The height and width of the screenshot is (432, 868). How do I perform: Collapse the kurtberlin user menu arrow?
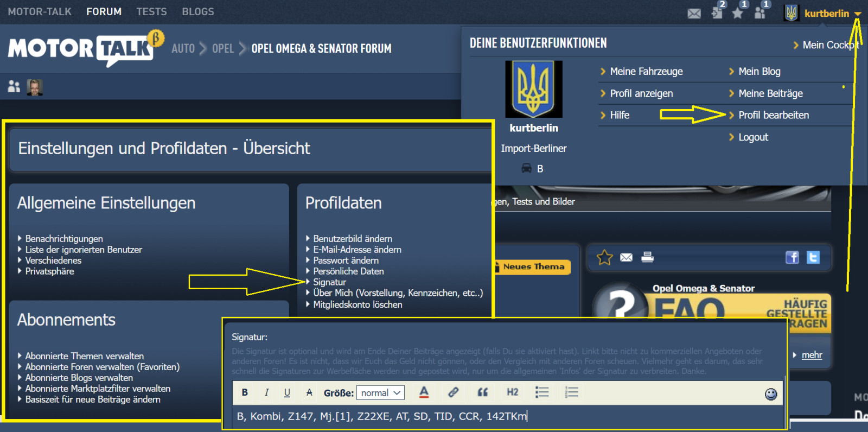(857, 14)
